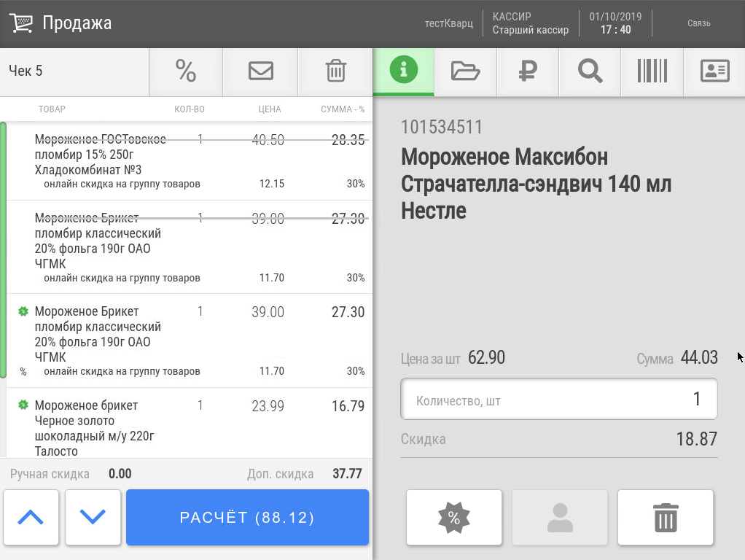The height and width of the screenshot is (560, 745).
Task: Click the shopping cart icon
Action: click(x=21, y=23)
